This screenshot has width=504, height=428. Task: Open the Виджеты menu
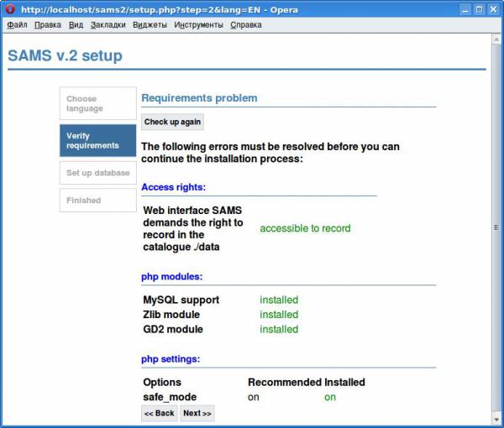(x=150, y=25)
